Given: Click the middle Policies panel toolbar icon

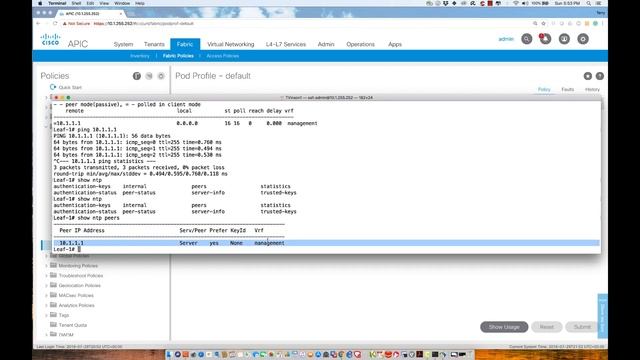Looking at the screenshot, I should (x=149, y=76).
